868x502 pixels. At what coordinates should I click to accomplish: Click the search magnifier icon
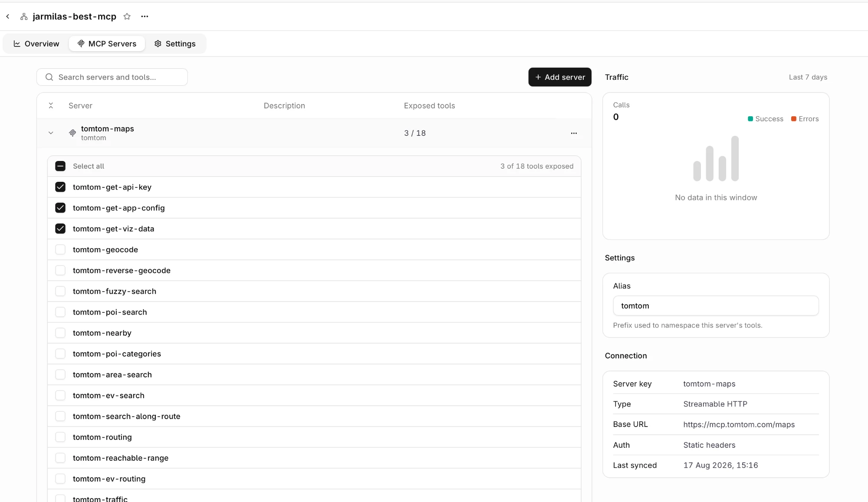coord(49,77)
